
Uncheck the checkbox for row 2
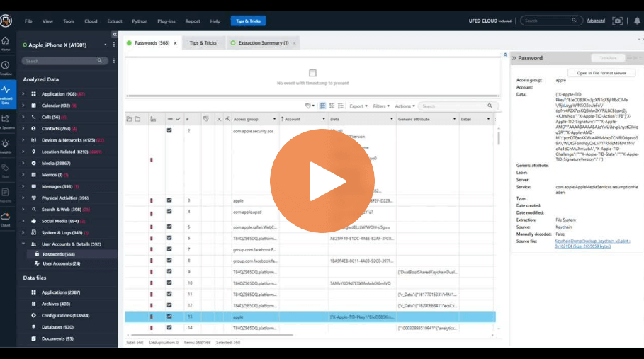169,131
